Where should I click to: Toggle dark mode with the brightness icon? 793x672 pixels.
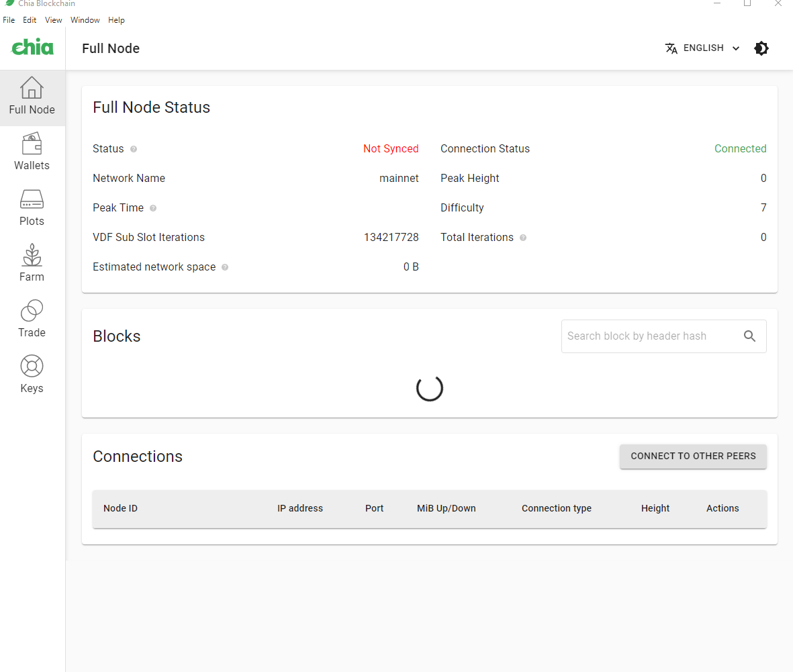761,48
